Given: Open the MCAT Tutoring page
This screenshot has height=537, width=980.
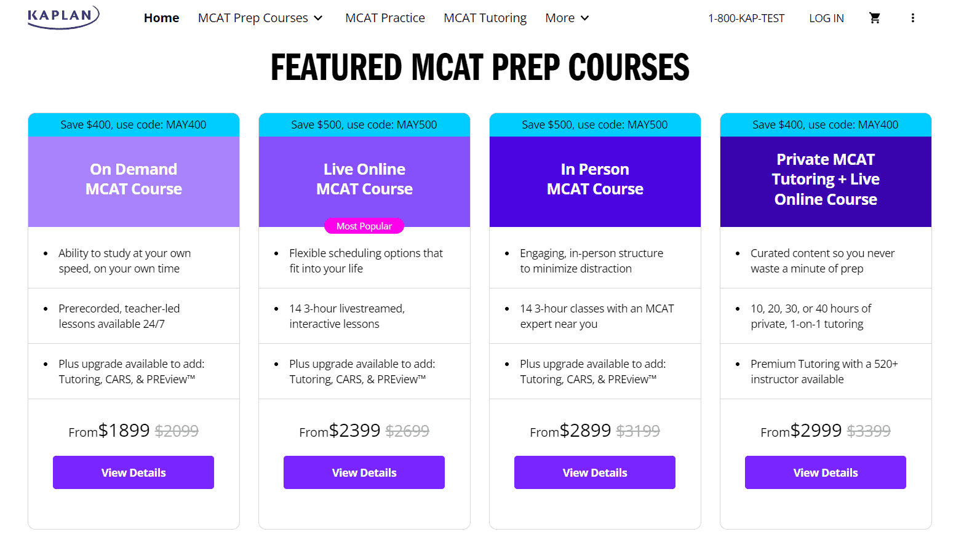Looking at the screenshot, I should [x=485, y=18].
